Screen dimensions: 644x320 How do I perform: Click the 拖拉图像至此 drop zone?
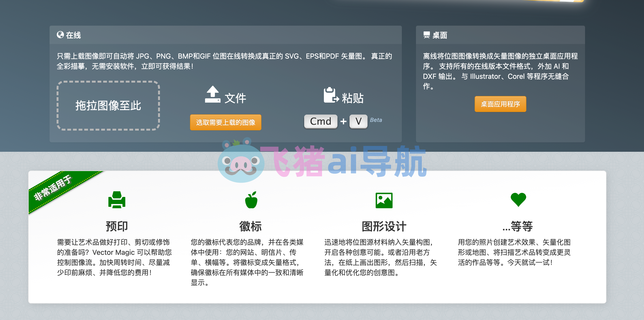tap(108, 105)
